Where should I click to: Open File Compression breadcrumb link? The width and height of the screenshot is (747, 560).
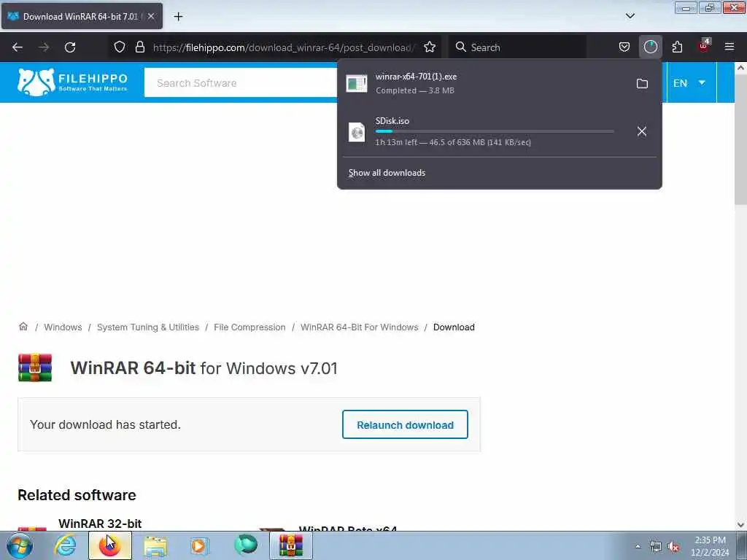249,327
